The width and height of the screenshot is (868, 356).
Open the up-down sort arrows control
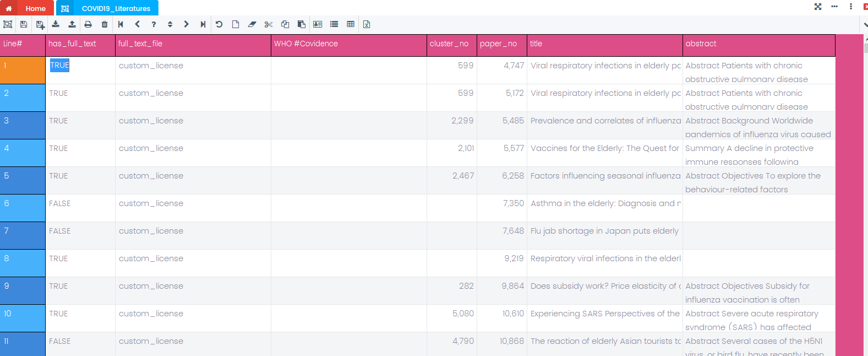[x=170, y=24]
